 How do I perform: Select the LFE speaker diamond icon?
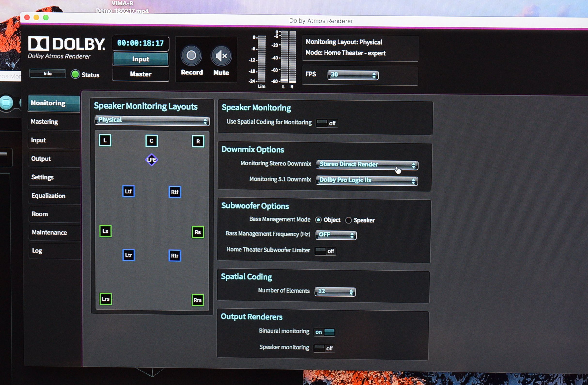pos(151,160)
